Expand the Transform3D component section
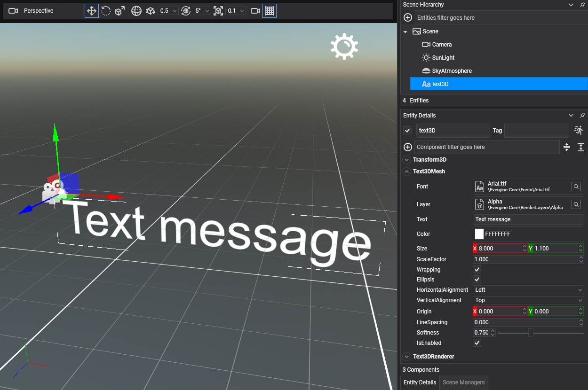Screen dimensions: 588x390 407,160
